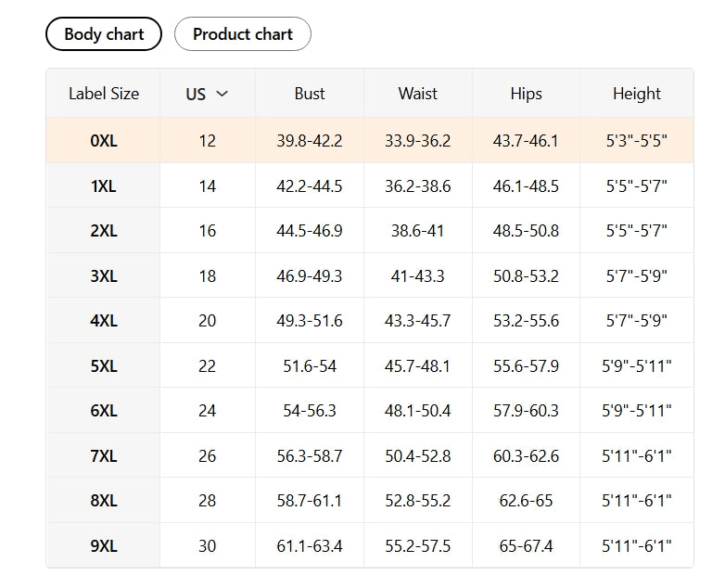
Task: Select the Height column header
Action: coord(637,94)
